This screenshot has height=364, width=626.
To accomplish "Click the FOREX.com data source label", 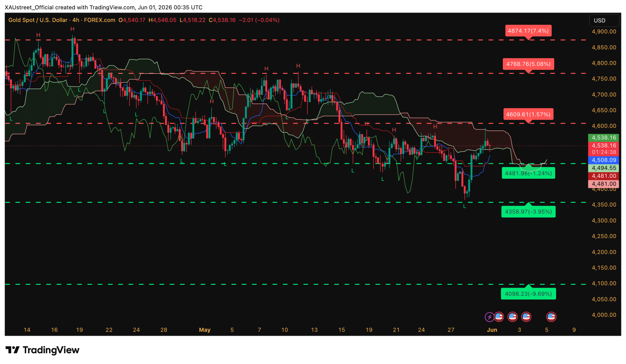I will point(100,20).
